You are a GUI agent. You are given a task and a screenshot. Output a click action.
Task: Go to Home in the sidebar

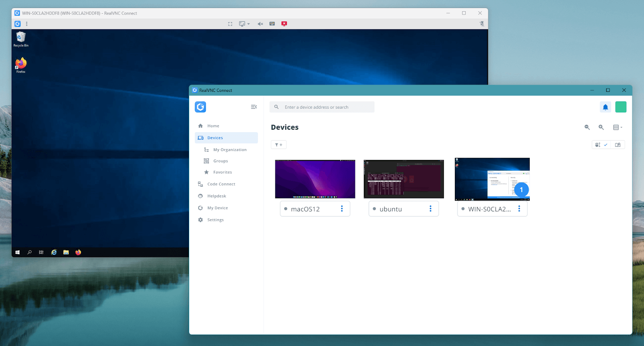213,126
